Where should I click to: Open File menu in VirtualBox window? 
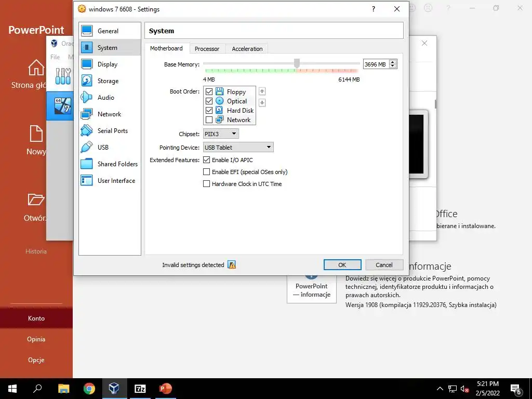55,57
